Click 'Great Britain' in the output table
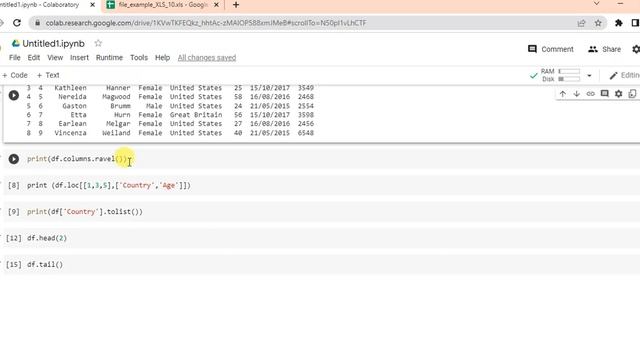Viewport: 640px width, 360px height. tap(196, 115)
